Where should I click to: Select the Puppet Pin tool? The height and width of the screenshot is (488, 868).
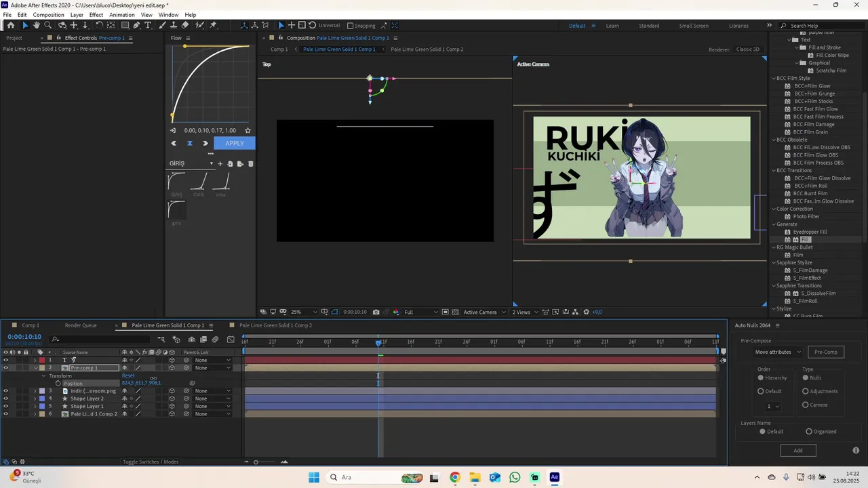point(213,25)
